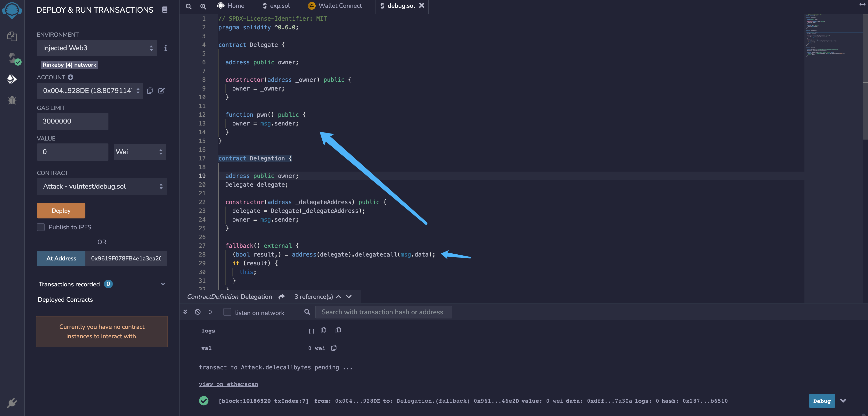The width and height of the screenshot is (868, 416).
Task: Click the orange Deploy button
Action: pos(61,211)
